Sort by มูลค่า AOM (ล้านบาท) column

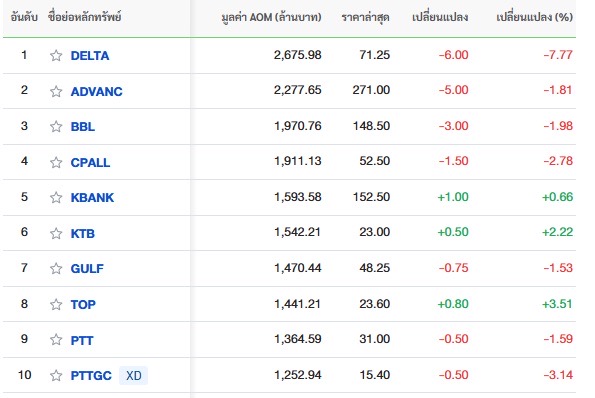(271, 17)
